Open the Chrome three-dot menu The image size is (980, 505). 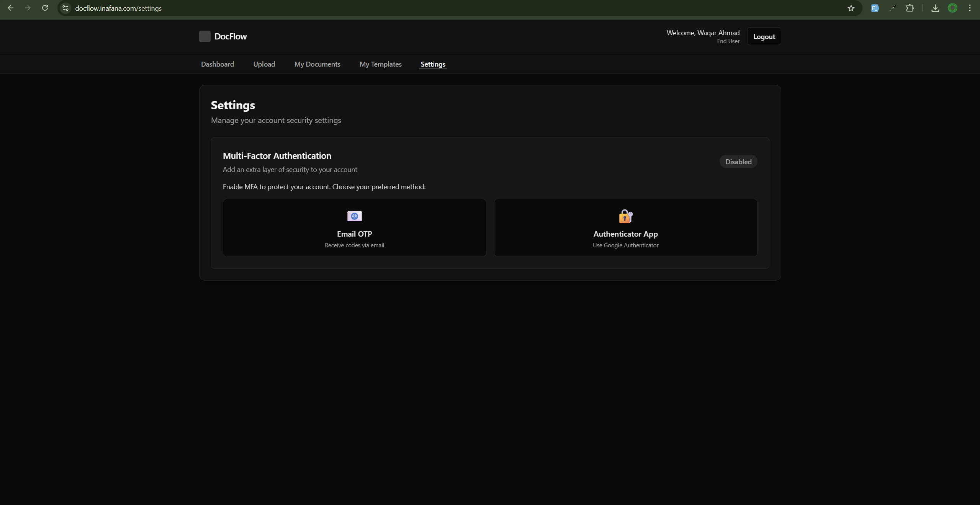970,8
